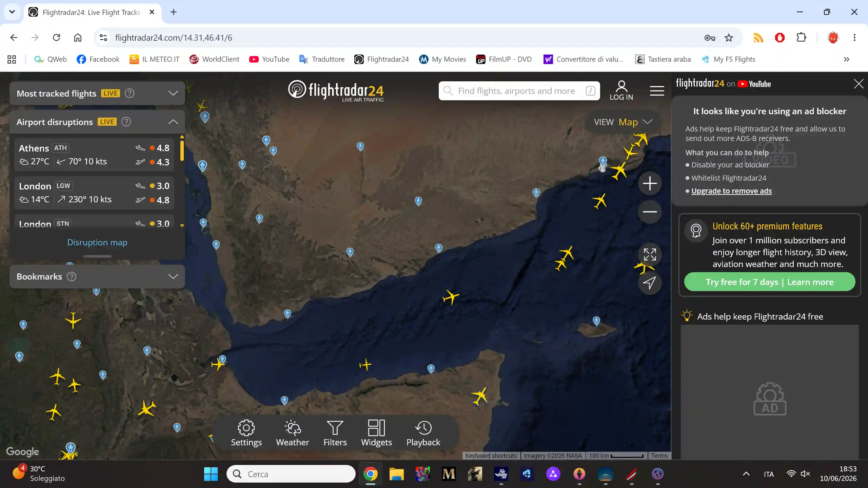Open the Extensions puzzle icon

click(801, 38)
